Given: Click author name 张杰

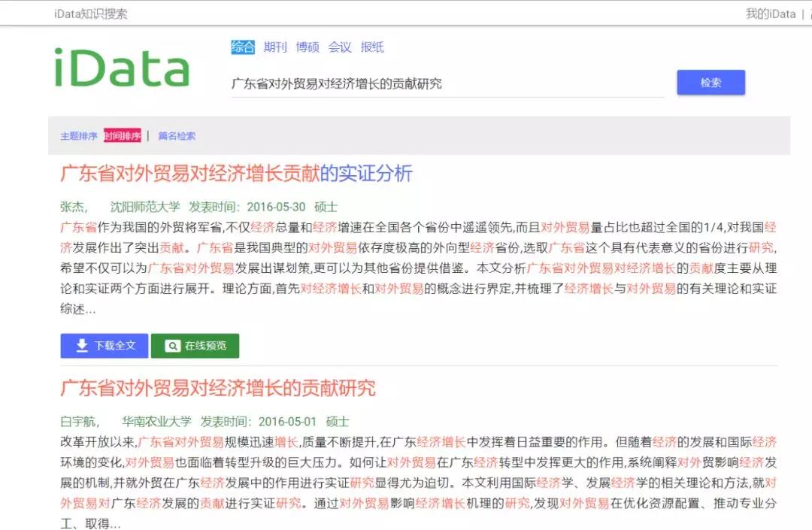Looking at the screenshot, I should coord(73,207).
